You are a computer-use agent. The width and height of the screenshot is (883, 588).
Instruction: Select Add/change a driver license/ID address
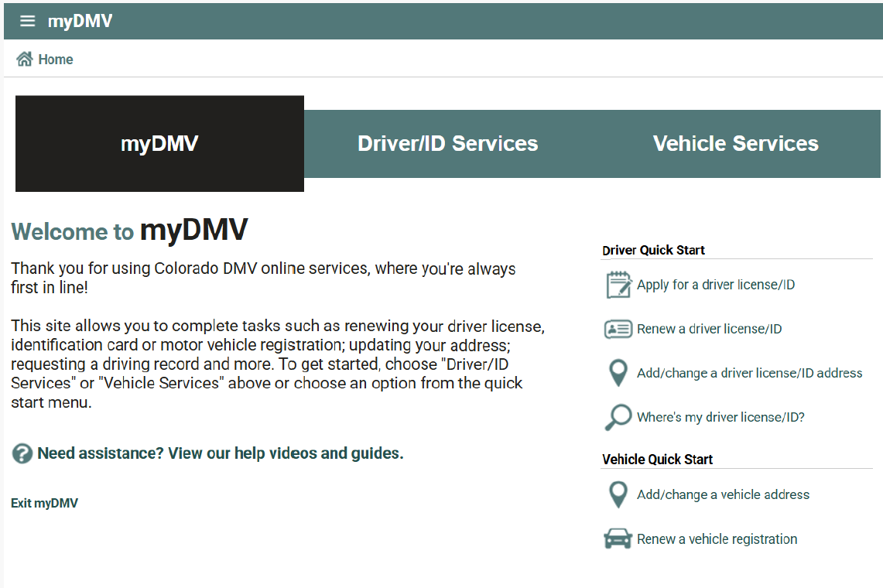coord(749,372)
